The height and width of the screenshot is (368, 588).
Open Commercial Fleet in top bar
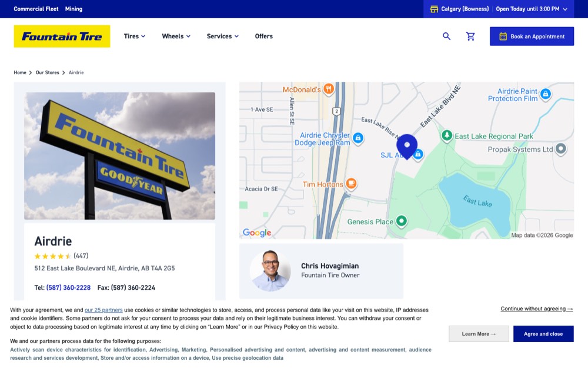click(x=36, y=9)
